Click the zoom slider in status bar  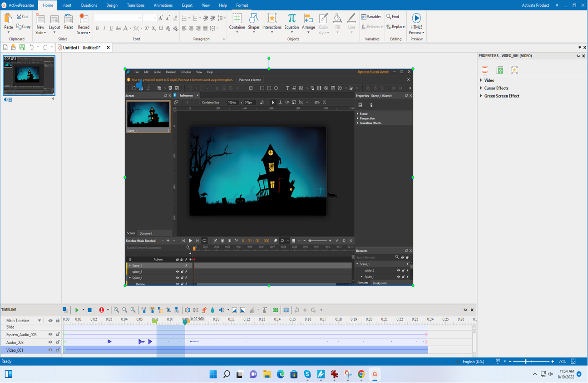point(531,362)
